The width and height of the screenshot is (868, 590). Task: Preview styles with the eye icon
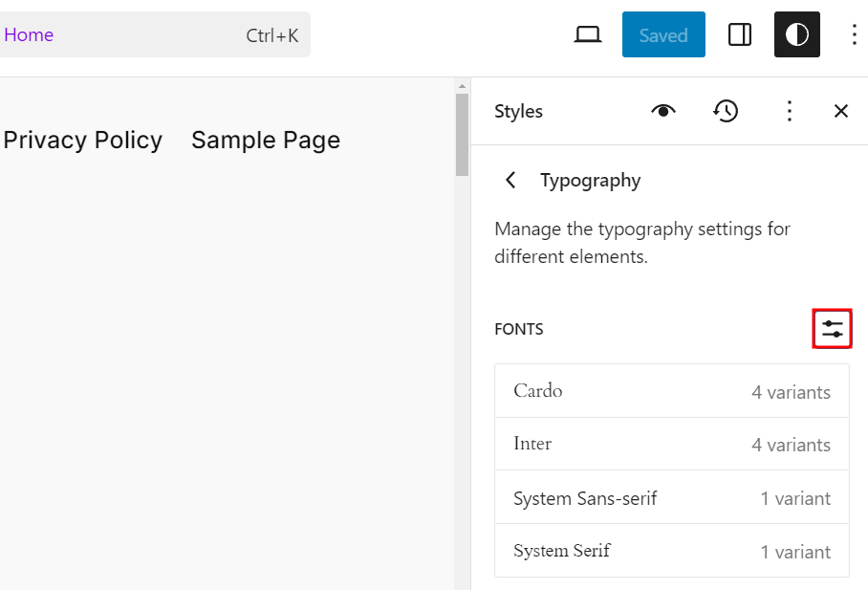coord(663,111)
